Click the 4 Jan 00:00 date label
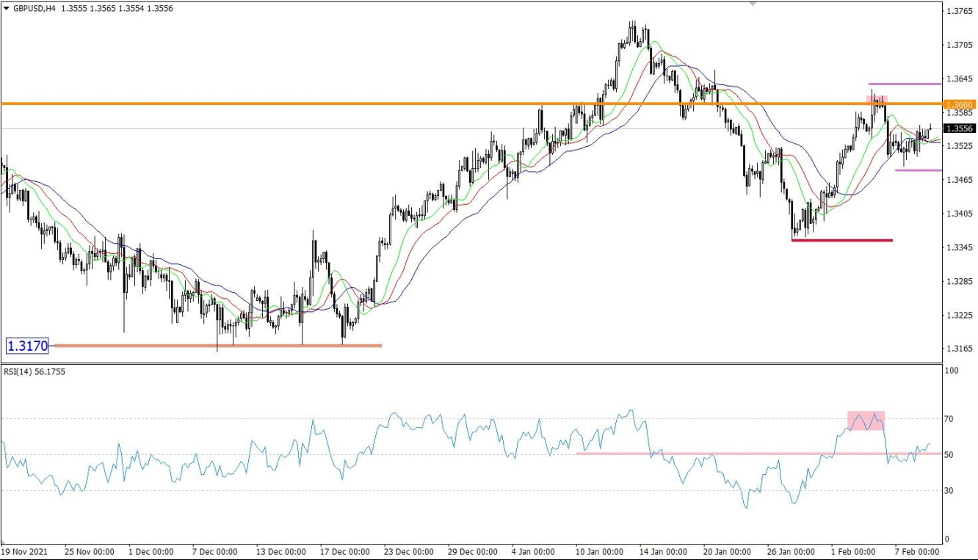Image resolution: width=978 pixels, height=560 pixels. [x=532, y=551]
